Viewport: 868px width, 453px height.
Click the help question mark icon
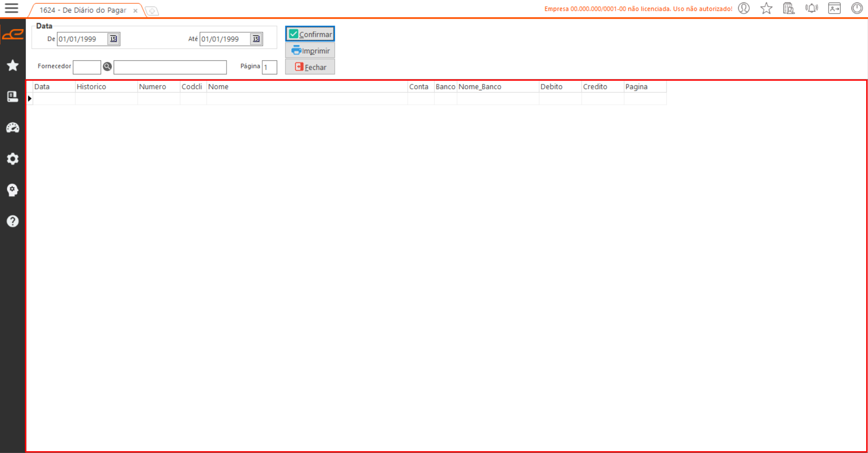[x=13, y=221]
